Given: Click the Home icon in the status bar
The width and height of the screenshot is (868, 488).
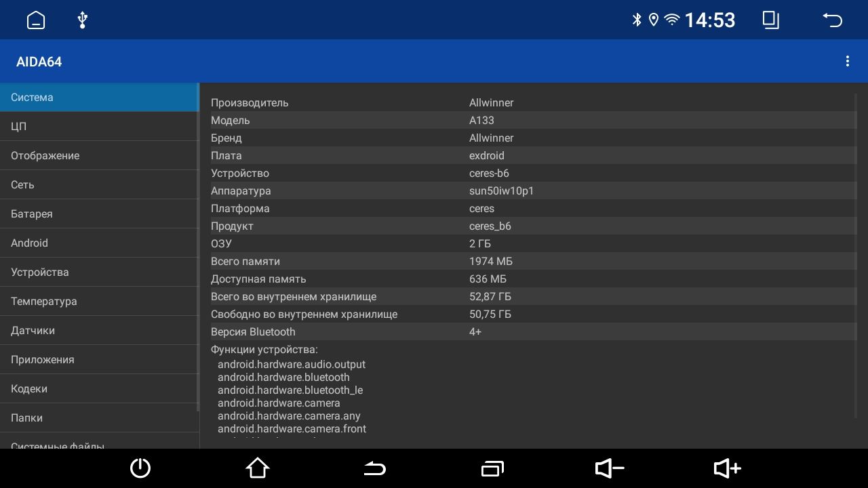Looking at the screenshot, I should tap(35, 20).
